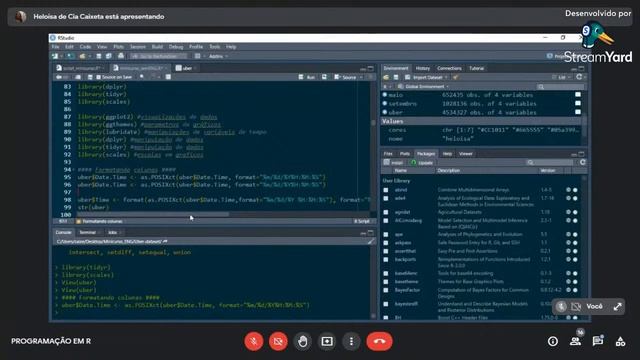Check the abind package checkbox
640x360 pixels.
click(386, 190)
